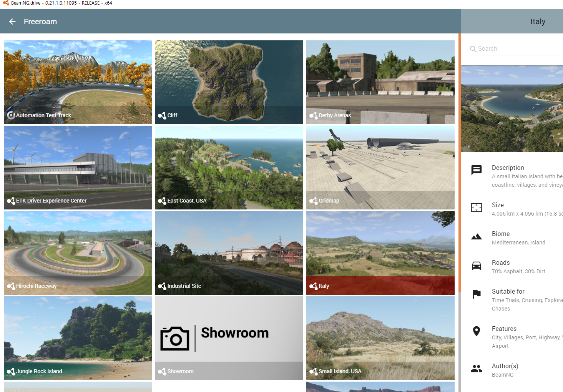Click the Biome mountains icon
Screen dimensions: 563x392
click(x=477, y=237)
